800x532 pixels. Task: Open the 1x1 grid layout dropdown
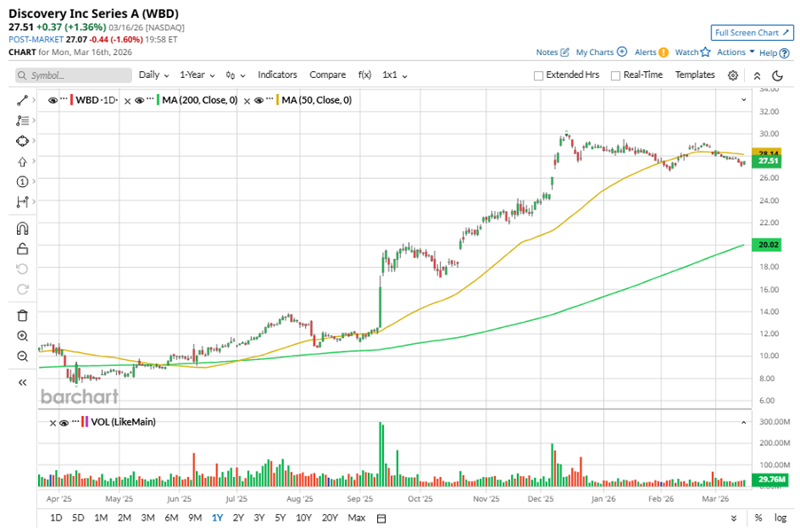point(395,75)
